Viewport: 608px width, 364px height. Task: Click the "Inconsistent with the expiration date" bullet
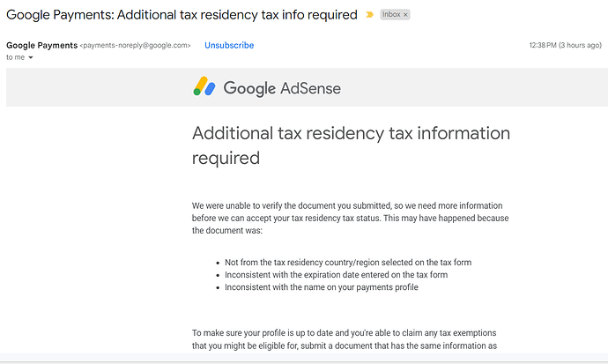pyautogui.click(x=336, y=275)
